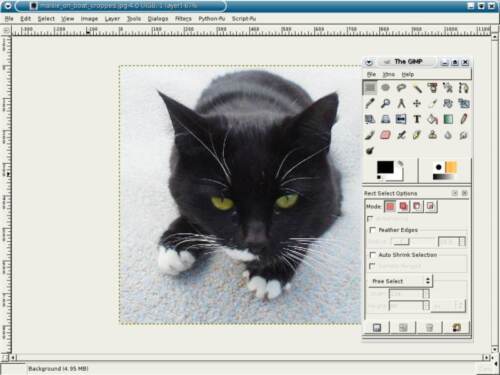500x375 pixels.
Task: Open the unit dropdown beside the Height field
Action: (x=448, y=306)
